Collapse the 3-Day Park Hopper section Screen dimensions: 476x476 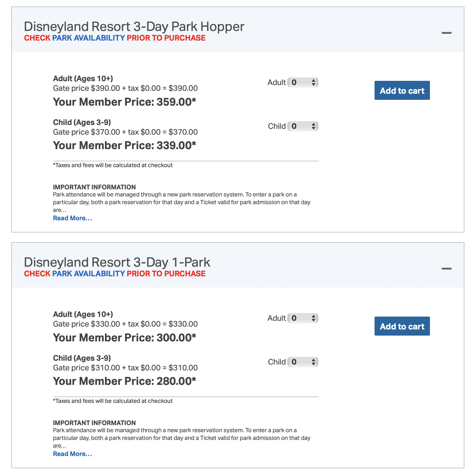coord(446,33)
